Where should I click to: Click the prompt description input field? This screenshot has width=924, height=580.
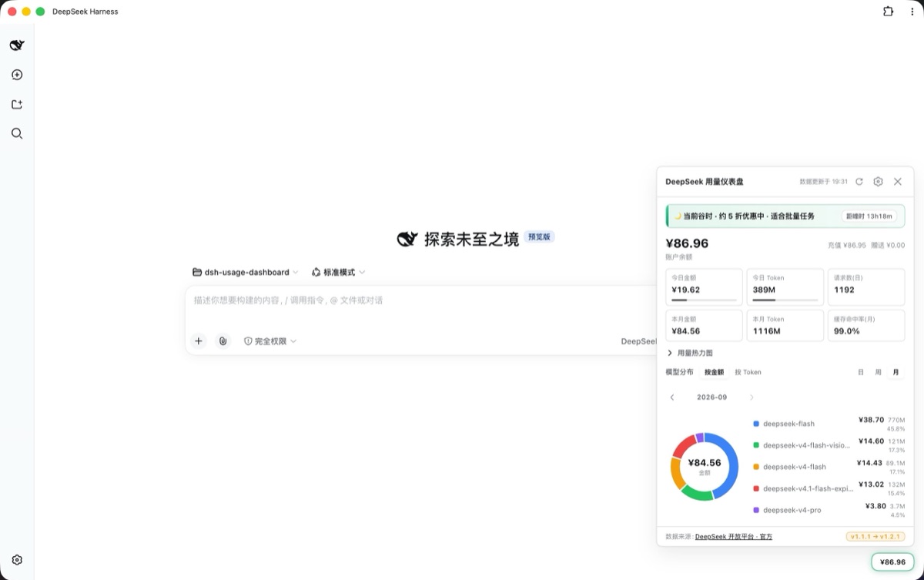420,300
